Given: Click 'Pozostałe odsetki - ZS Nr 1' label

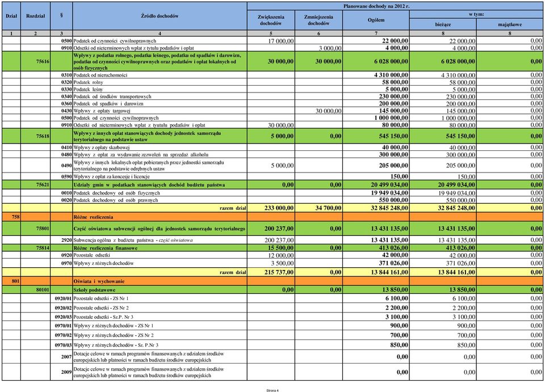Looking at the screenshot, I should point(101,298).
